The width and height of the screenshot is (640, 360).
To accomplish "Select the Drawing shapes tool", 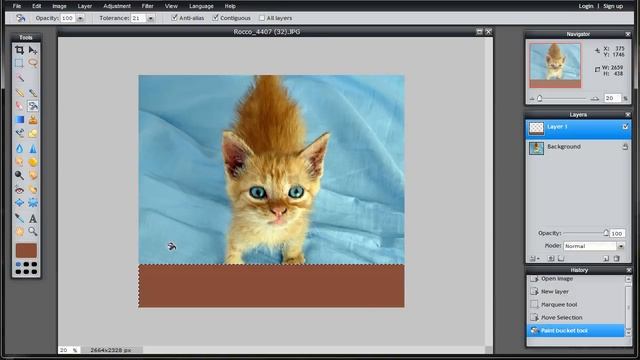I will tap(33, 133).
